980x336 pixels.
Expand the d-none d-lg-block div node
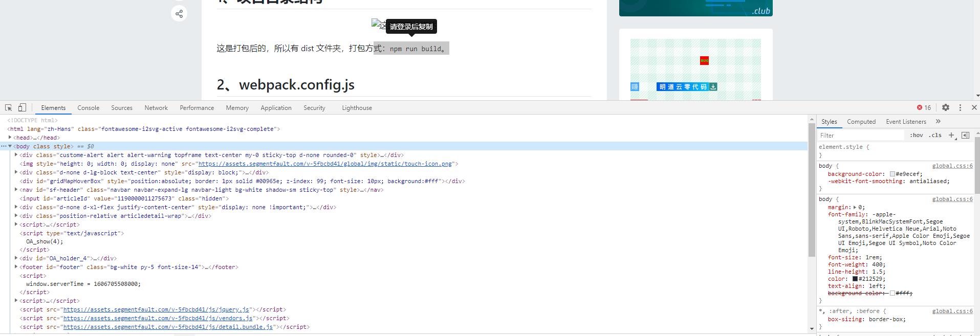coord(16,172)
